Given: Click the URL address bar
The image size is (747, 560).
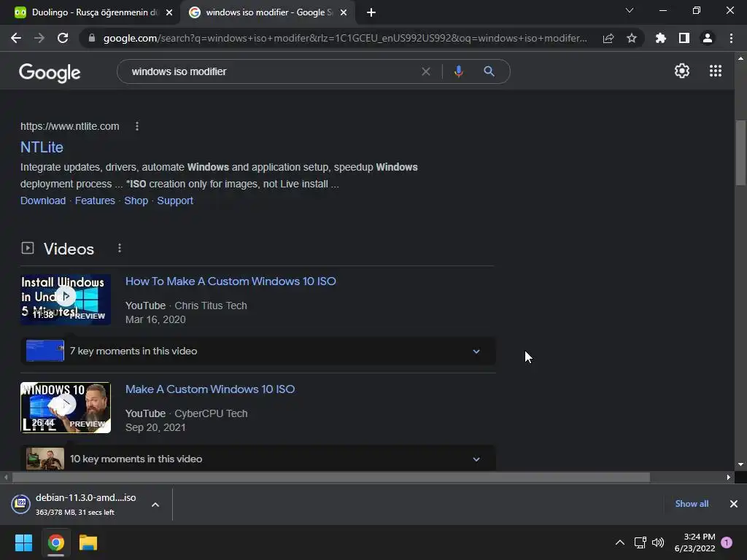Looking at the screenshot, I should tap(345, 38).
